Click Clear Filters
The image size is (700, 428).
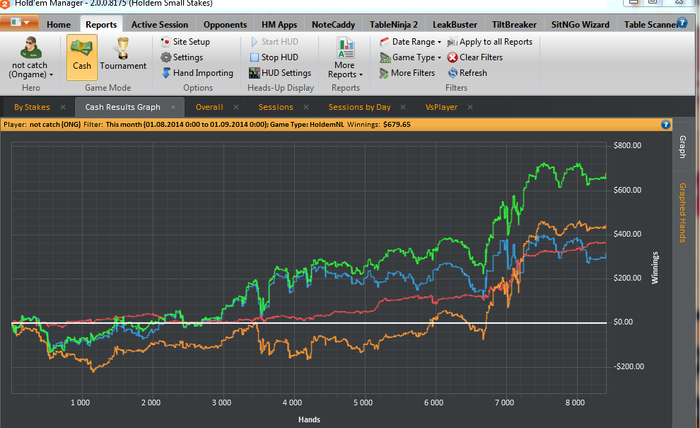475,57
